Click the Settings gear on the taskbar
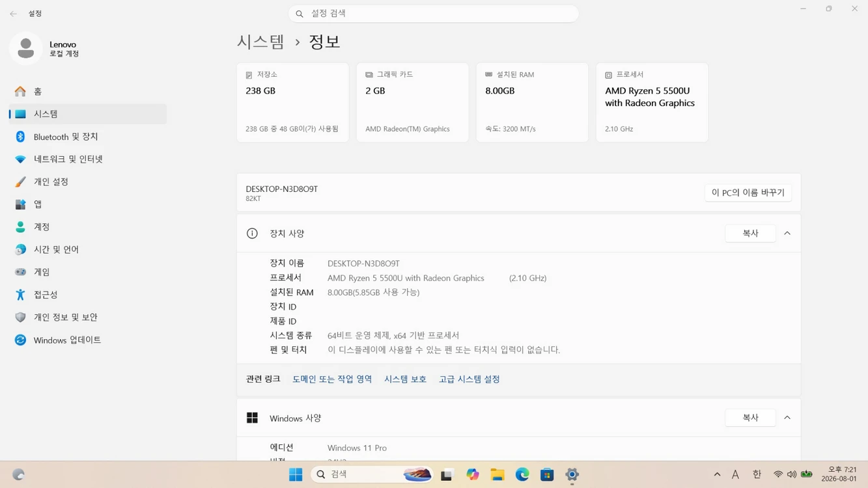 572,474
